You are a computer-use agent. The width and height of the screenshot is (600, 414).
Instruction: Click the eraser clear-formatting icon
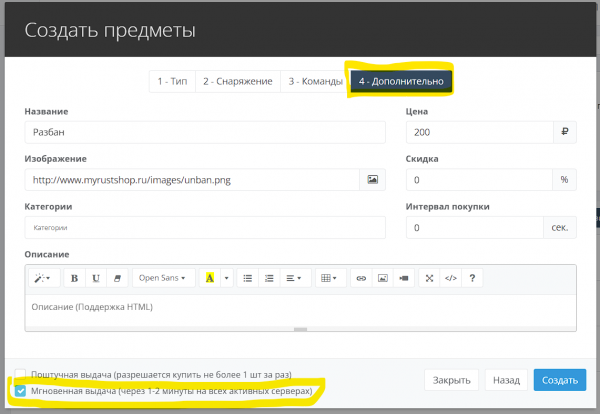(x=117, y=278)
